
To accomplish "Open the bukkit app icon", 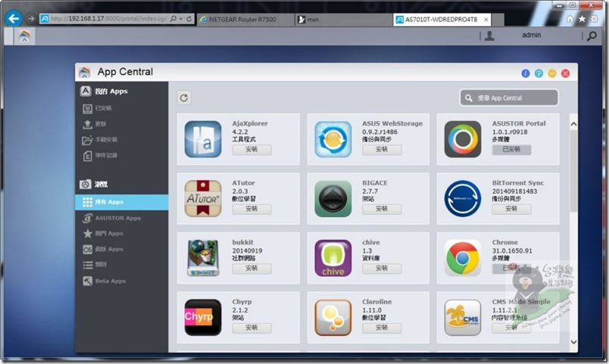I will click(x=203, y=257).
